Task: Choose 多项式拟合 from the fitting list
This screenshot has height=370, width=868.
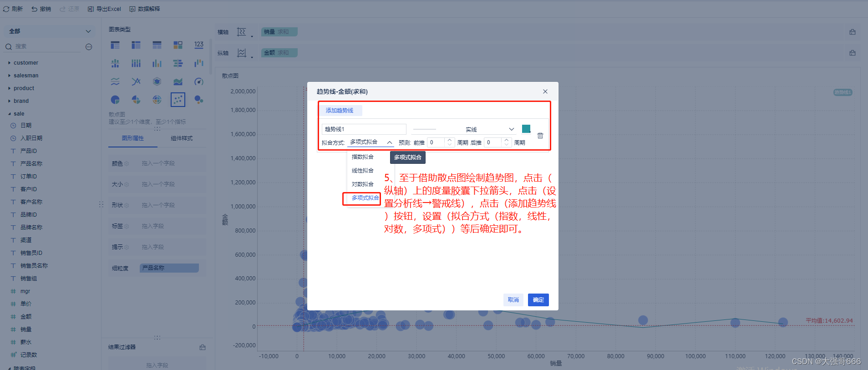Action: click(x=365, y=198)
